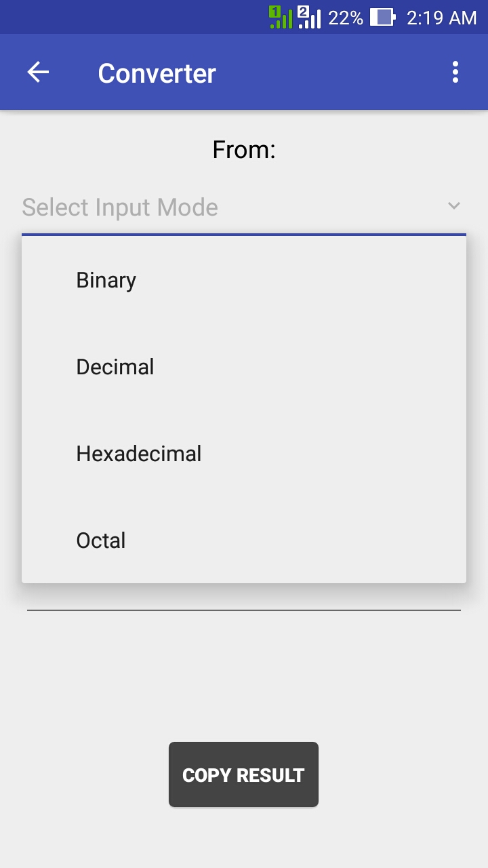Tap the Converter title text

(157, 73)
